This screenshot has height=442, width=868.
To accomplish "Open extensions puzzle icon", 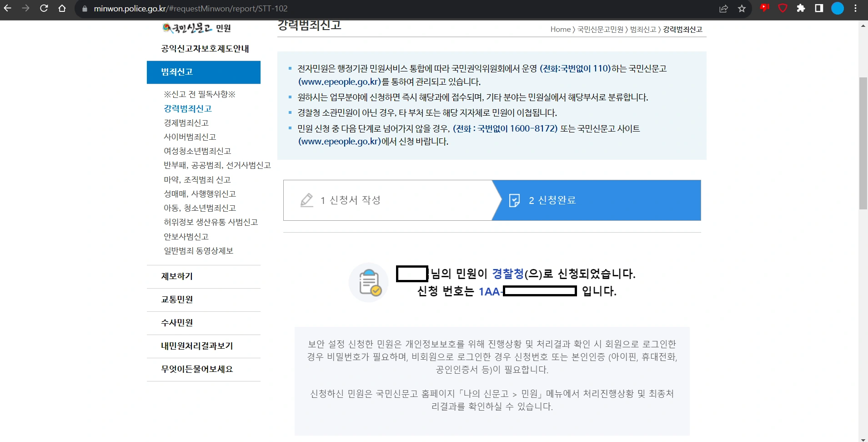I will [801, 8].
